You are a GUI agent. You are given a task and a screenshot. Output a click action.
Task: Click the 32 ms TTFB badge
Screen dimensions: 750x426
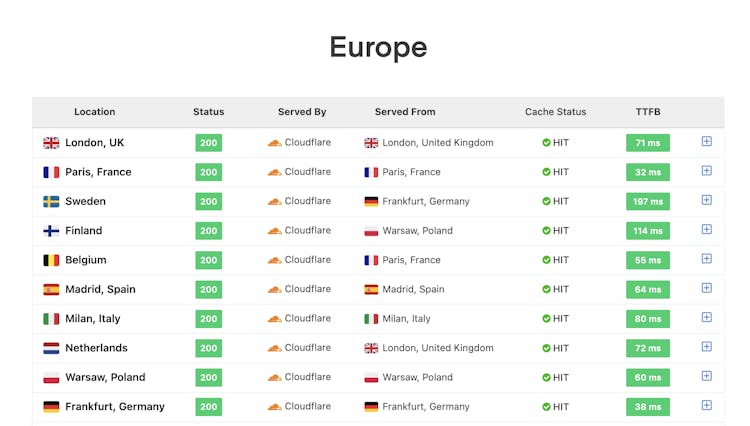[x=648, y=172]
